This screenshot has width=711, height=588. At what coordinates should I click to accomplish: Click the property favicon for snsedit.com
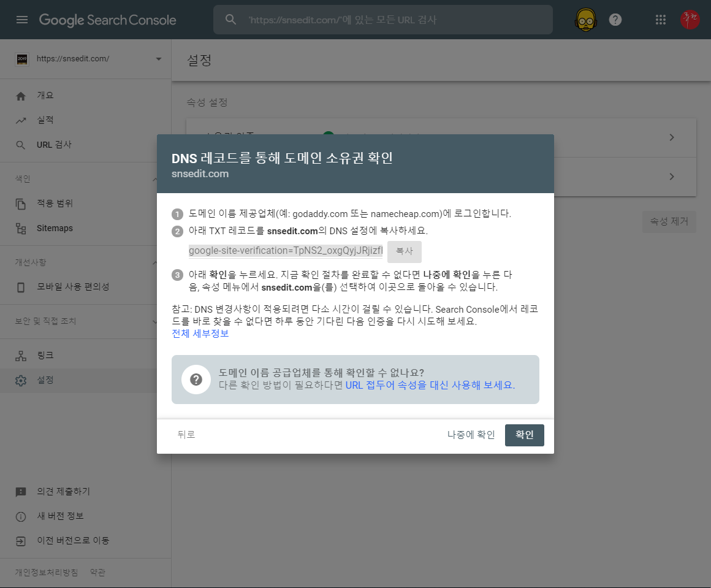click(22, 58)
